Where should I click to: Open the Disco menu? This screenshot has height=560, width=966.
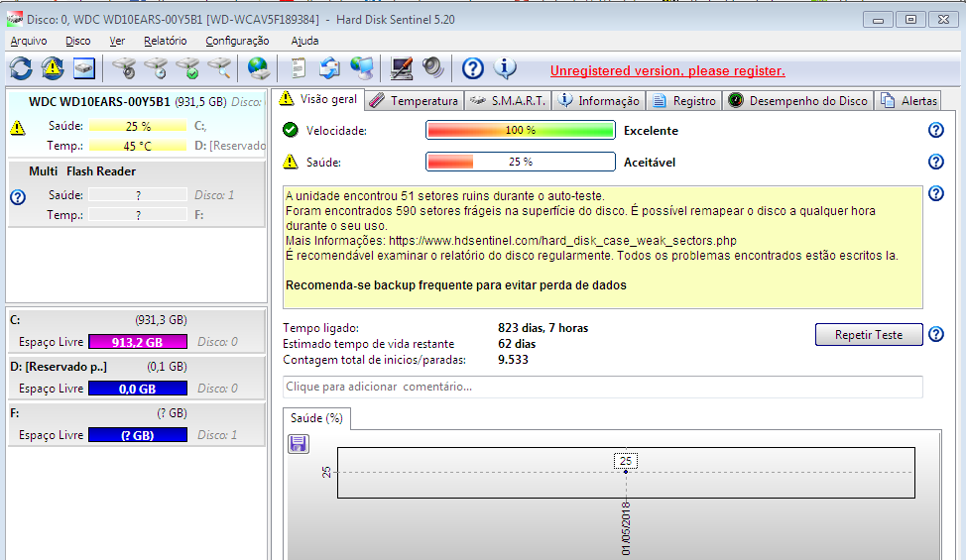pos(77,41)
